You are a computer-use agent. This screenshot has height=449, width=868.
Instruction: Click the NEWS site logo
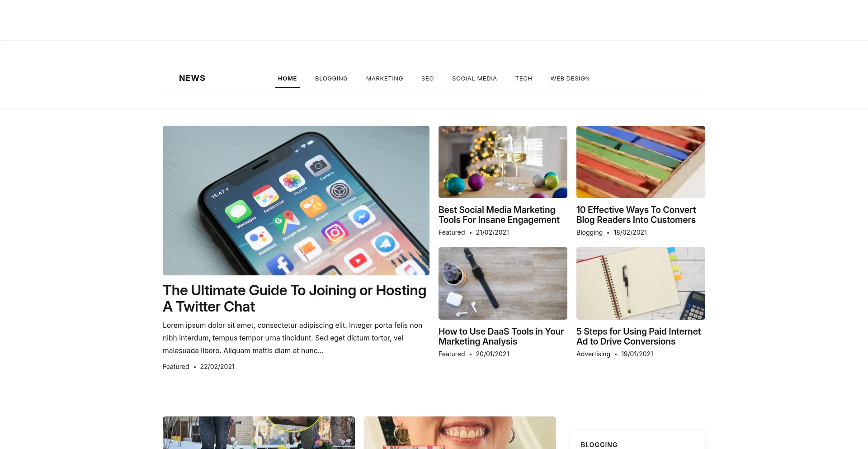(x=192, y=78)
